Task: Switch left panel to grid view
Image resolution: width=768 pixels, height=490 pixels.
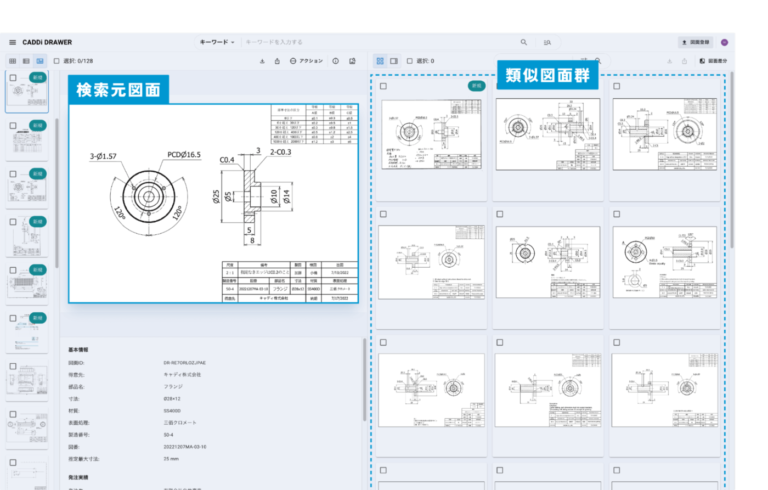Action: click(x=13, y=61)
